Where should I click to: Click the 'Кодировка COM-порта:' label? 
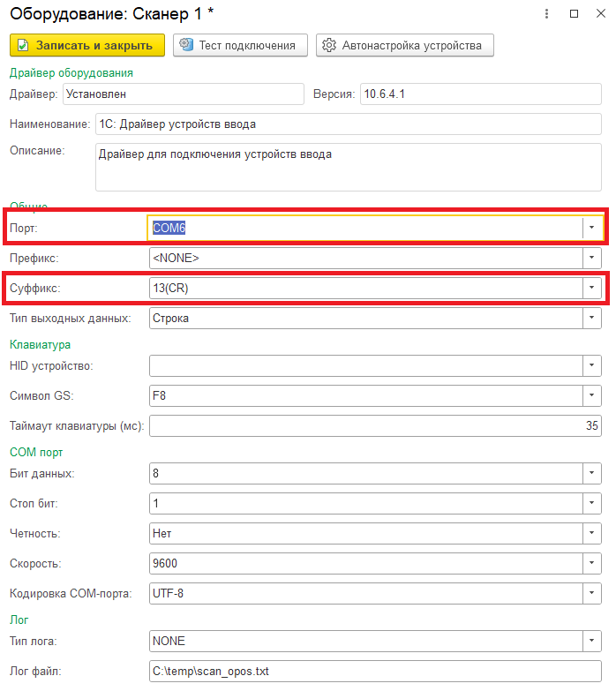[71, 593]
